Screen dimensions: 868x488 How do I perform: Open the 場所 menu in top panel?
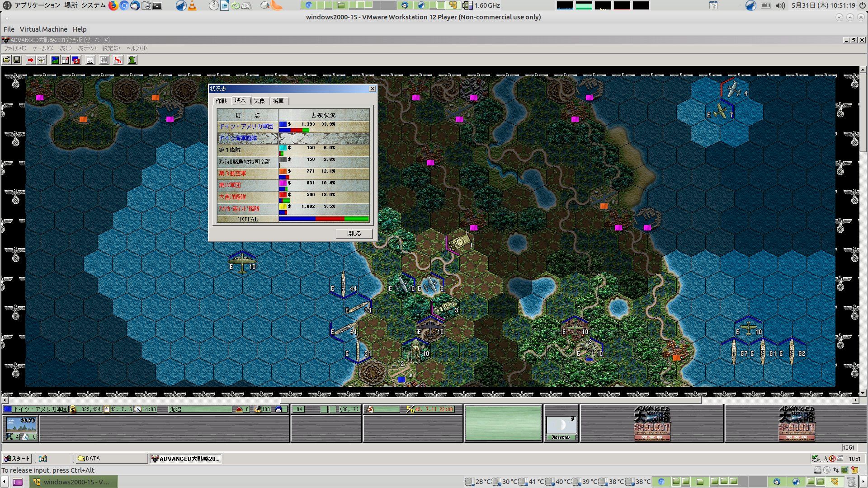71,5
